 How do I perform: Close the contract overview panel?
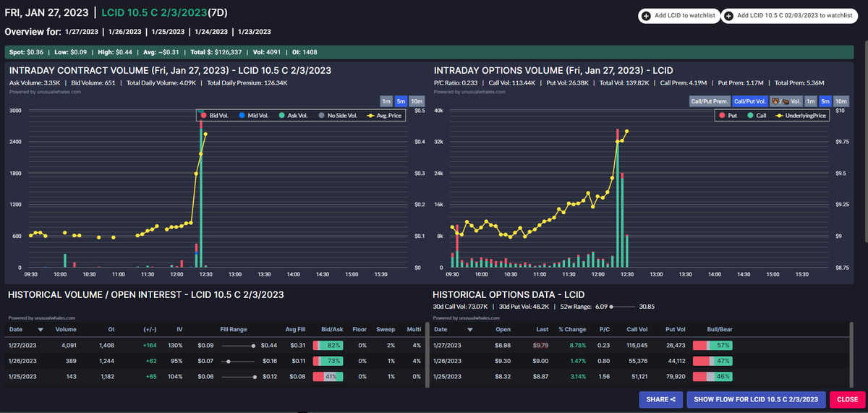[846, 399]
